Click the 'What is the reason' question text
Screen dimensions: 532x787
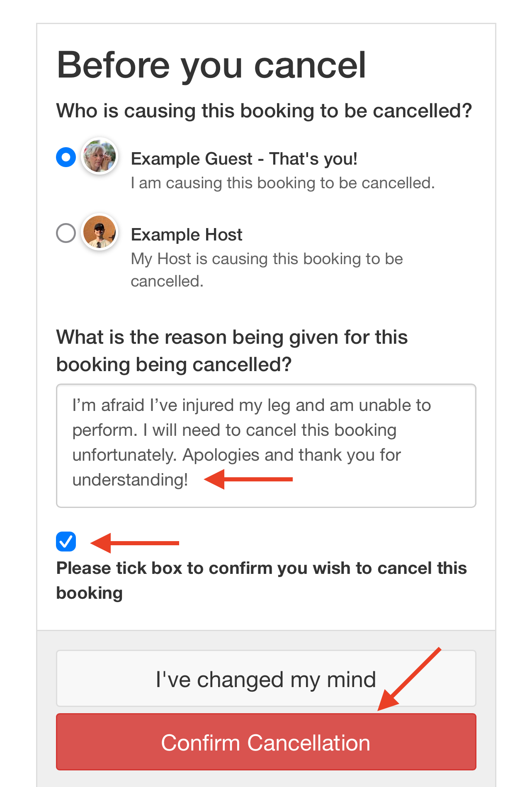pyautogui.click(x=232, y=351)
